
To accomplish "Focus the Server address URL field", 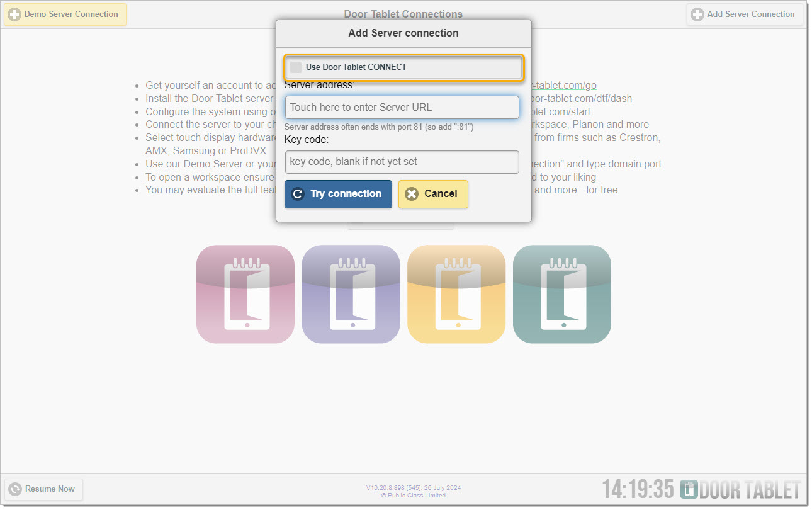I will [x=402, y=107].
